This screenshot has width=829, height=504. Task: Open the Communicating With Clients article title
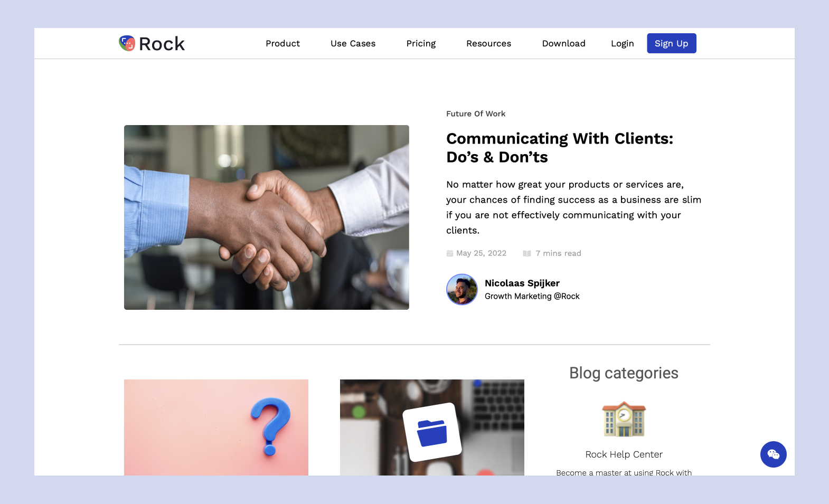click(559, 148)
